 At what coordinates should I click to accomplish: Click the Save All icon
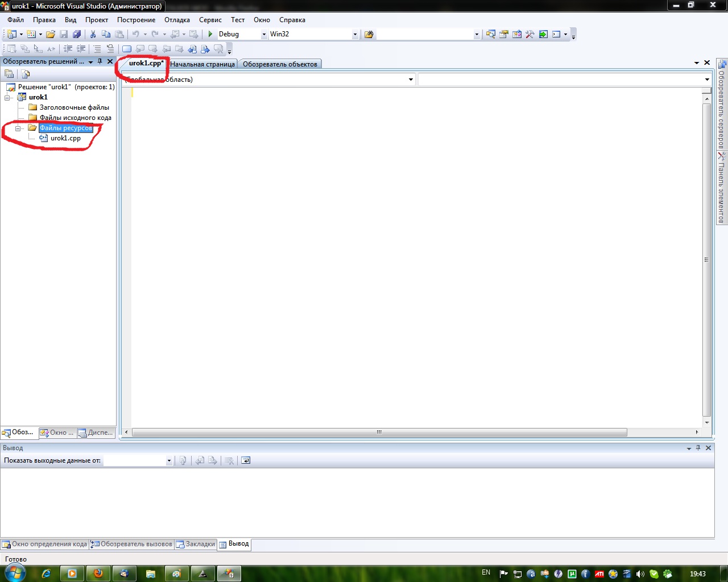[77, 34]
